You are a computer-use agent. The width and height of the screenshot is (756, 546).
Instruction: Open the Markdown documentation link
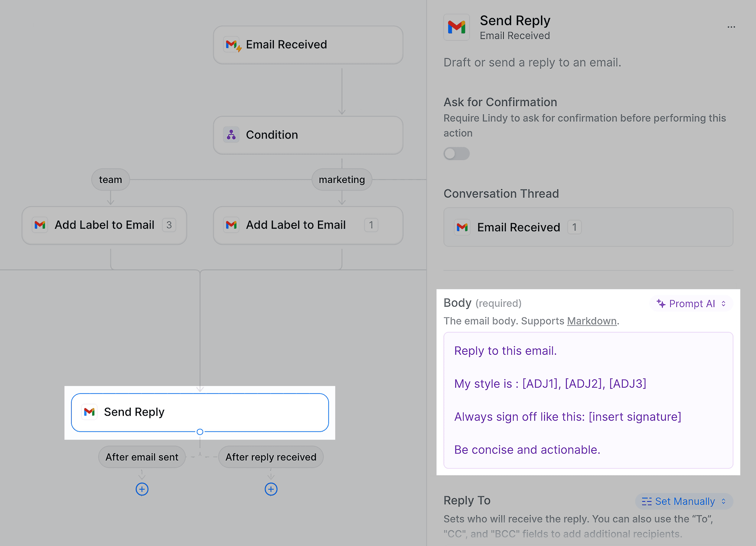592,321
